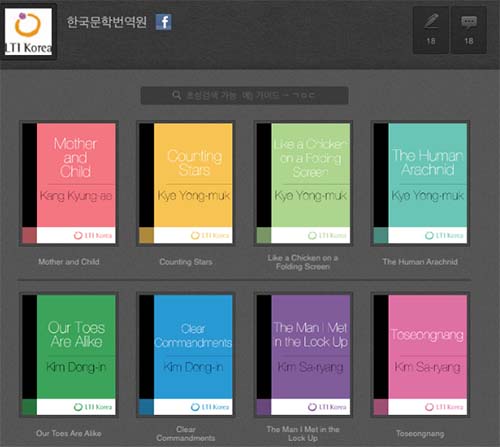The image size is (500, 447).
Task: Open the Counting Stars book cover
Action: point(186,183)
